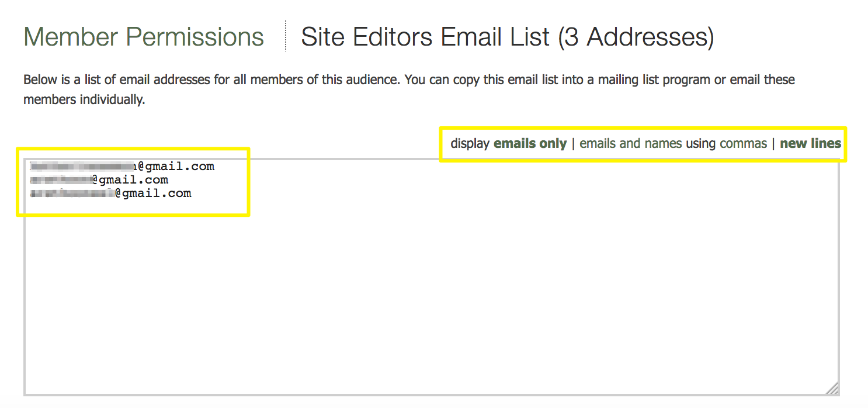Image resolution: width=868 pixels, height=408 pixels.
Task: Click the third gmail address line
Action: click(111, 193)
